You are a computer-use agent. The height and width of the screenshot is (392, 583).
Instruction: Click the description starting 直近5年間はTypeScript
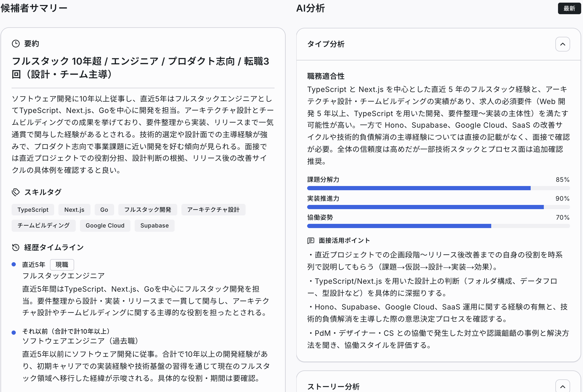[146, 301]
